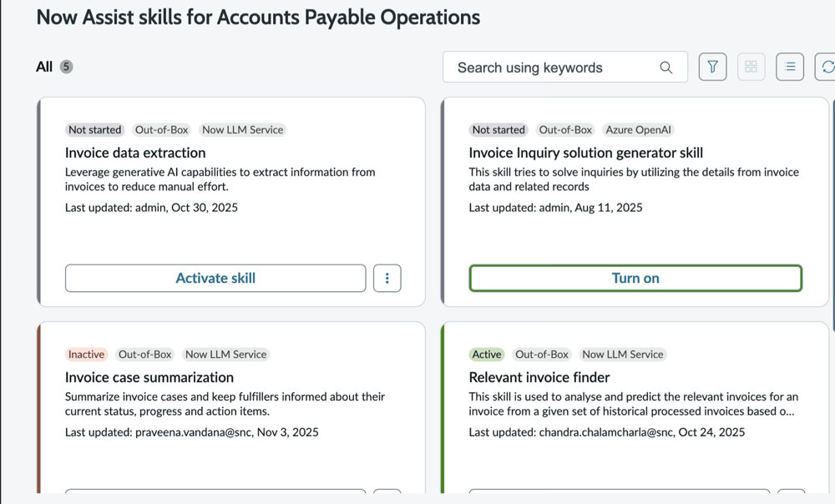Image resolution: width=835 pixels, height=504 pixels.
Task: Click Last updated chandra.chalamcharla@snc text
Action: pyautogui.click(x=606, y=432)
